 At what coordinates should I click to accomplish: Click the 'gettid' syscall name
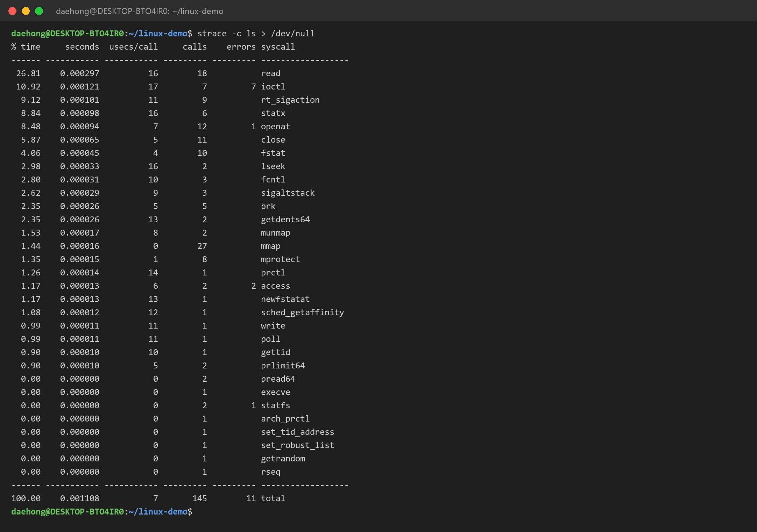pyautogui.click(x=276, y=352)
